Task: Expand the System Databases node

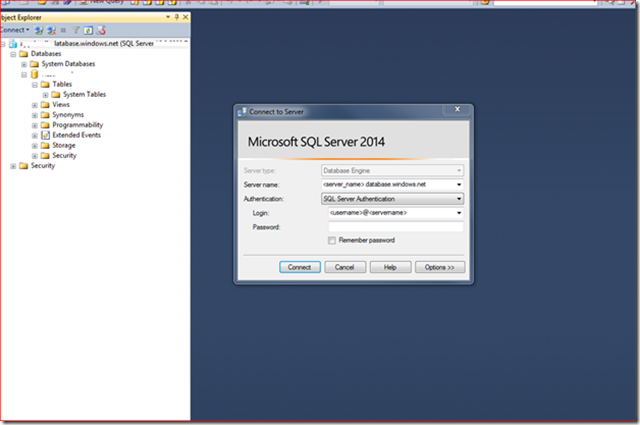Action: tap(24, 65)
